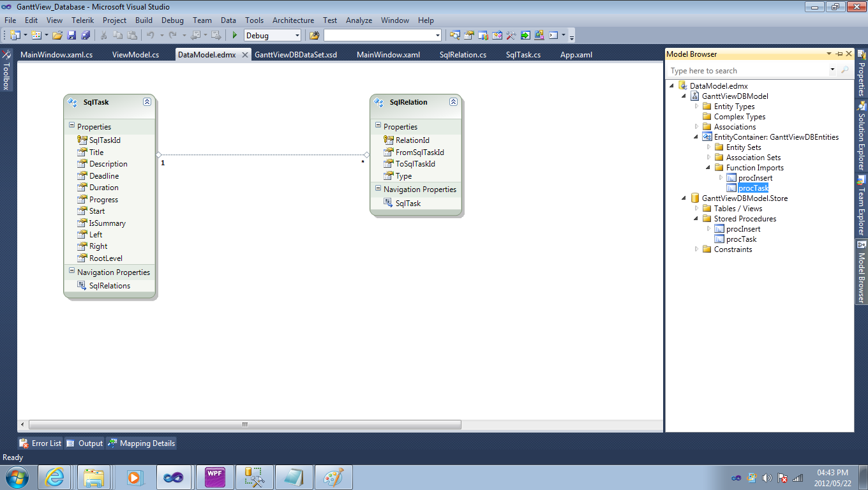Click the Copy toolbar icon

click(x=118, y=36)
